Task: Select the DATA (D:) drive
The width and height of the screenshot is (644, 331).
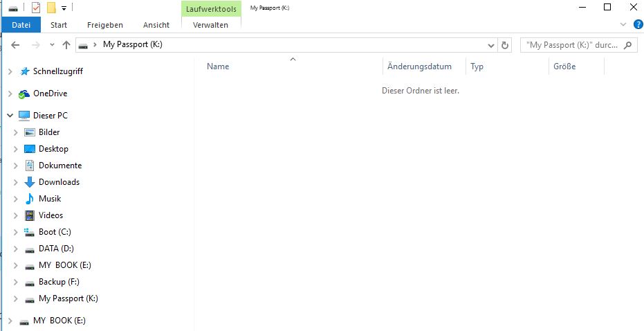Action: pos(56,249)
